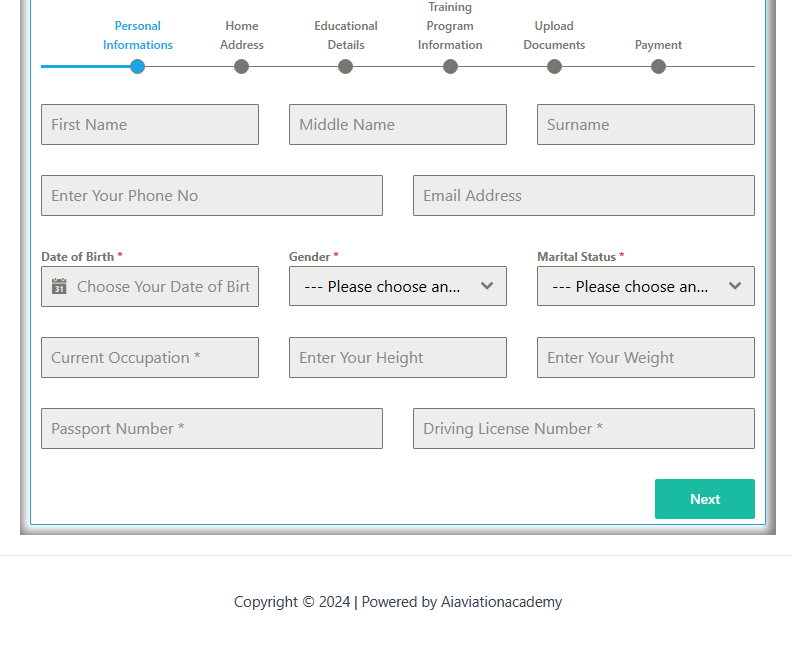Select the Enter Your Height field
This screenshot has height=647, width=792.
click(397, 358)
